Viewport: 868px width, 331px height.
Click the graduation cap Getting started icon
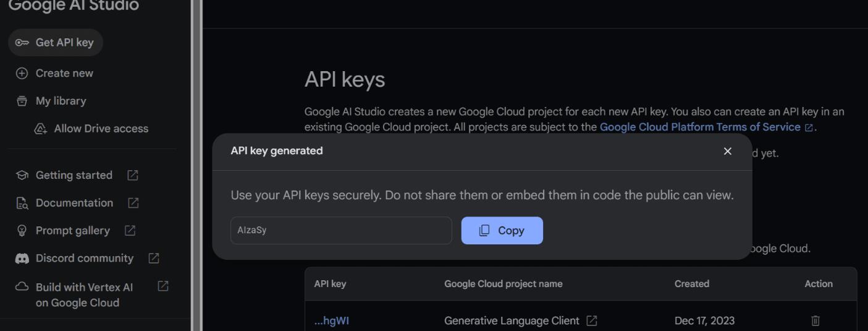pos(22,175)
